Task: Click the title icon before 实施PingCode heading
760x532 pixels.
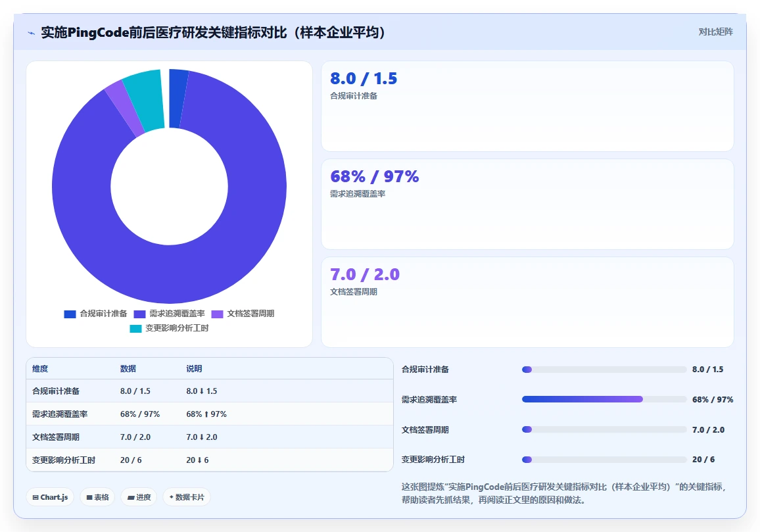Action: coord(32,33)
